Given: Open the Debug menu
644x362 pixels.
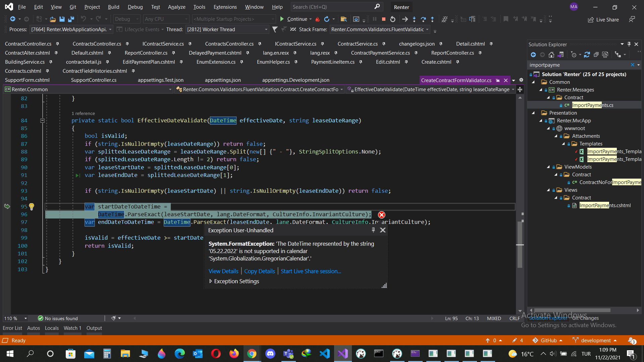Looking at the screenshot, I should tap(135, 7).
